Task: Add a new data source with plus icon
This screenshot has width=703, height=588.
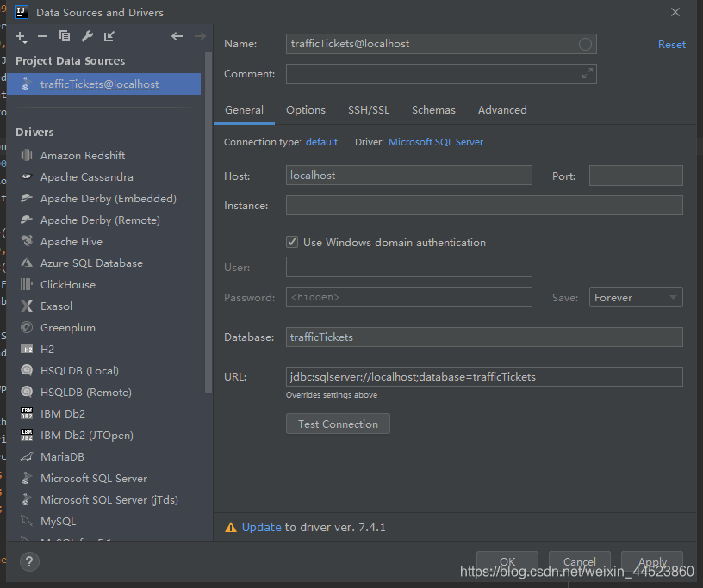Action: tap(21, 37)
